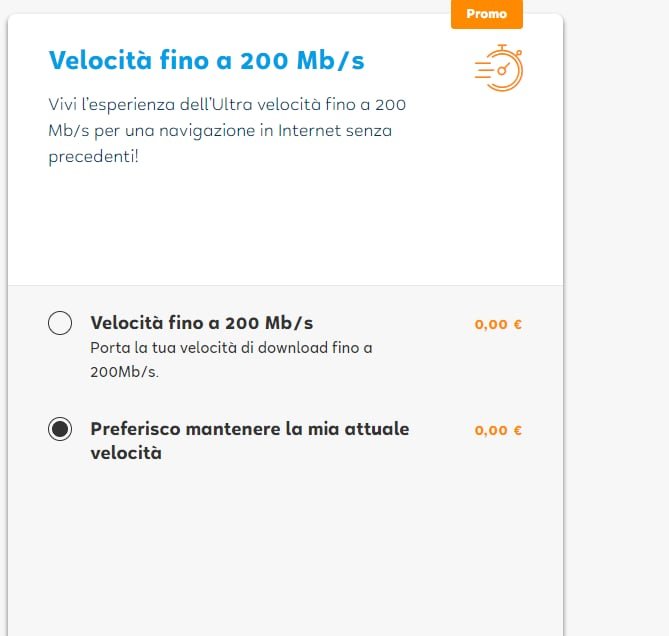Click the € symbol in the second option's price
Screen dimensions: 669x636
(x=518, y=430)
